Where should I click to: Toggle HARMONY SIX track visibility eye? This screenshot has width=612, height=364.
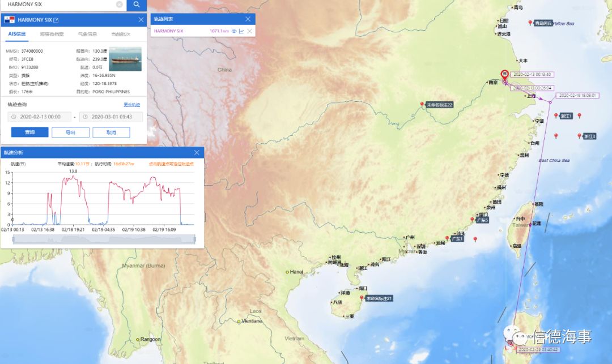pos(233,31)
